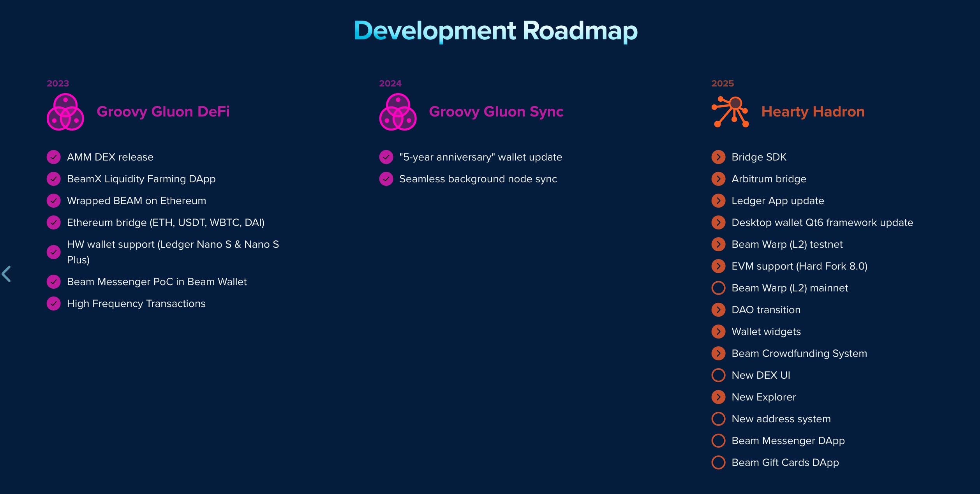Click the AMM DEX release text
Viewport: 980px width, 494px height.
(x=110, y=157)
